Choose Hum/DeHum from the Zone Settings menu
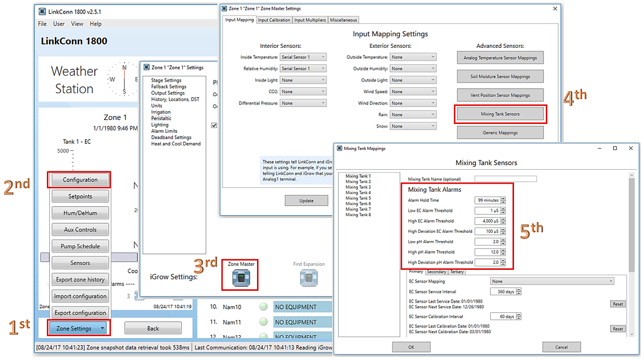 80,213
